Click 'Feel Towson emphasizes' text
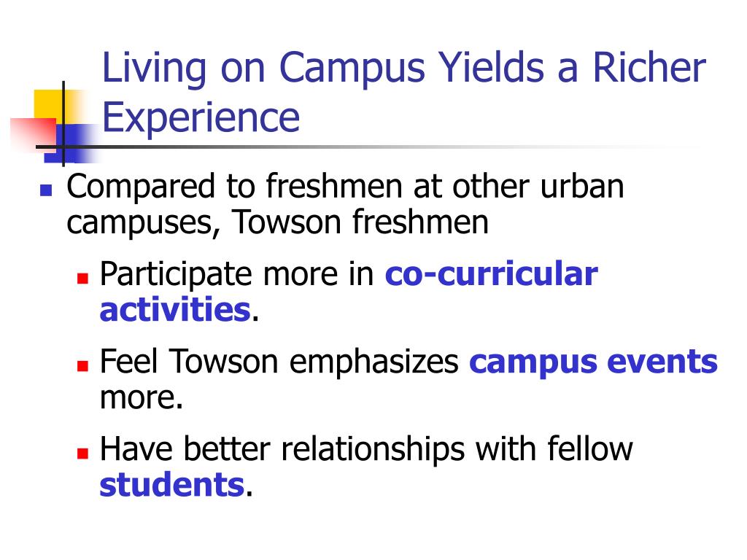This screenshot has width=747, height=560. [279, 362]
